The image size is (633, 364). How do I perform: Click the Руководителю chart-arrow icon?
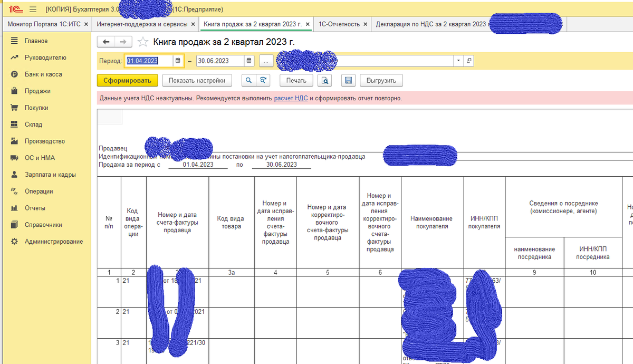point(14,58)
